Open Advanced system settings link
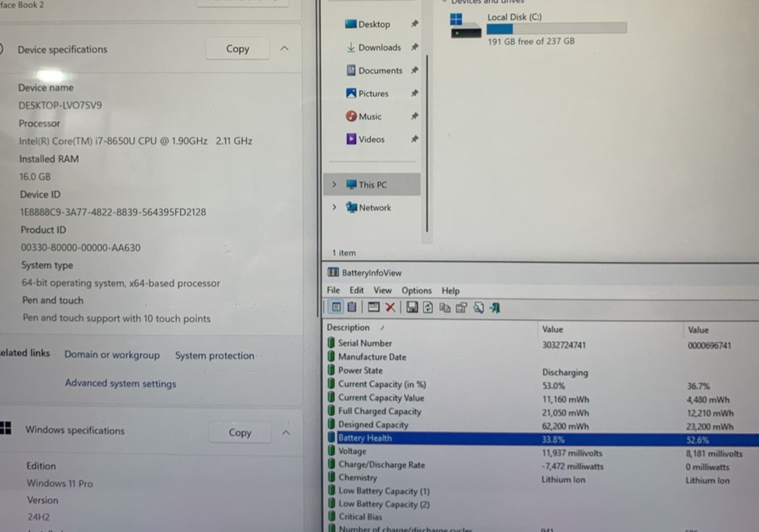 click(x=120, y=383)
